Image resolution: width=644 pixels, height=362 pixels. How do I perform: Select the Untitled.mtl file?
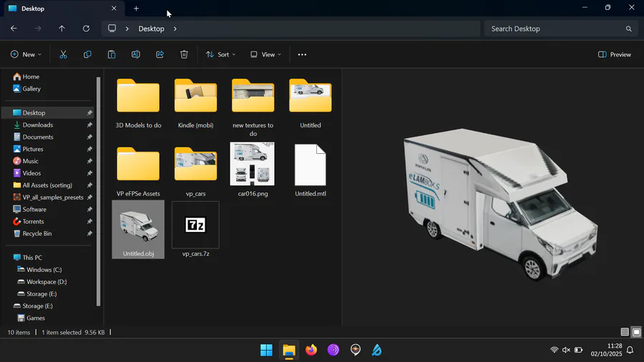pyautogui.click(x=310, y=170)
